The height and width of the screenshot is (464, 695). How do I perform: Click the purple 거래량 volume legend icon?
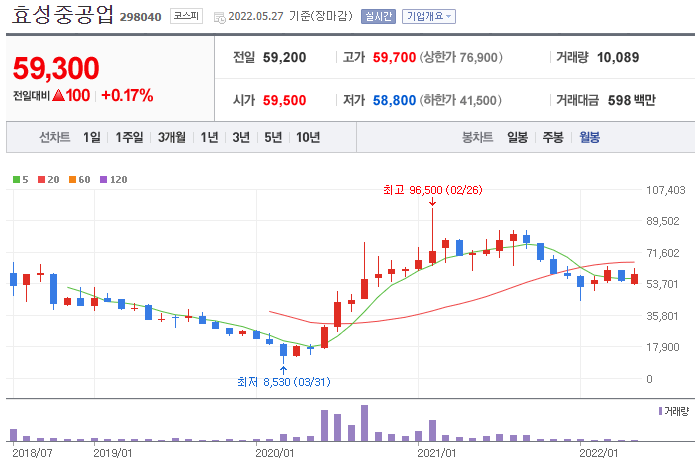pyautogui.click(x=660, y=411)
